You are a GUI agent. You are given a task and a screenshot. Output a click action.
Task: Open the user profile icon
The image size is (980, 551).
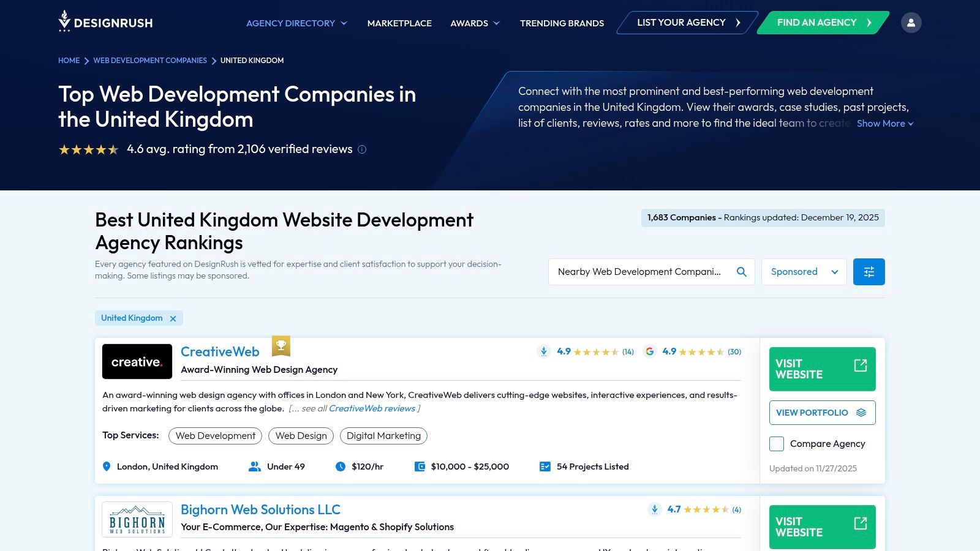point(911,23)
